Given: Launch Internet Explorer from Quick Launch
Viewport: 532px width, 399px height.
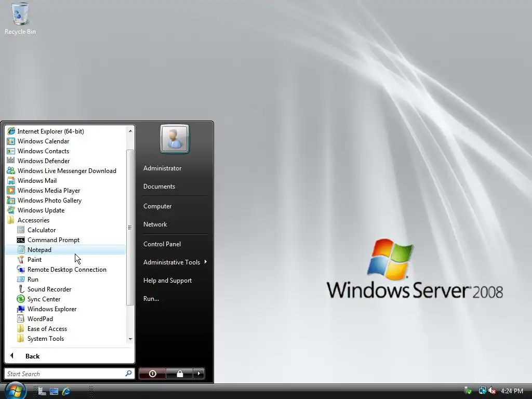Looking at the screenshot, I should click(66, 391).
